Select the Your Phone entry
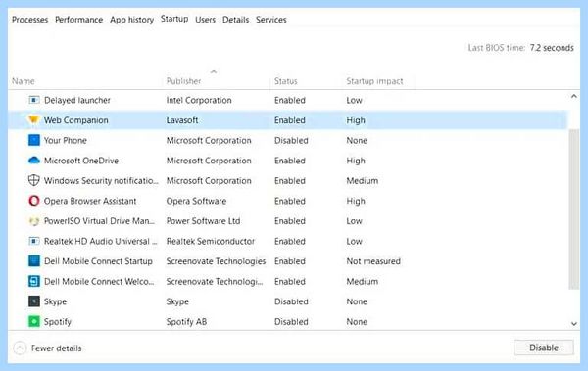 coord(66,140)
